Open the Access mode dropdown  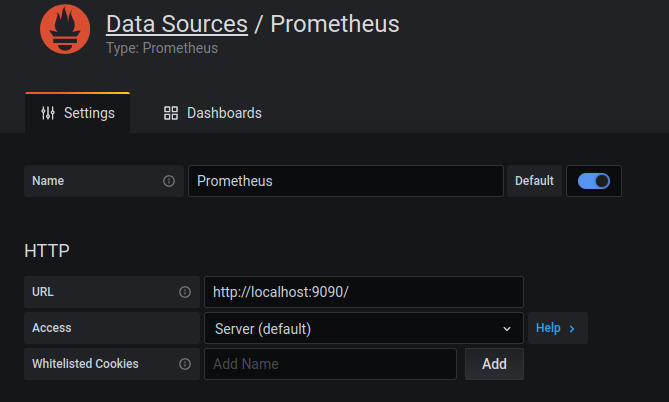(363, 328)
